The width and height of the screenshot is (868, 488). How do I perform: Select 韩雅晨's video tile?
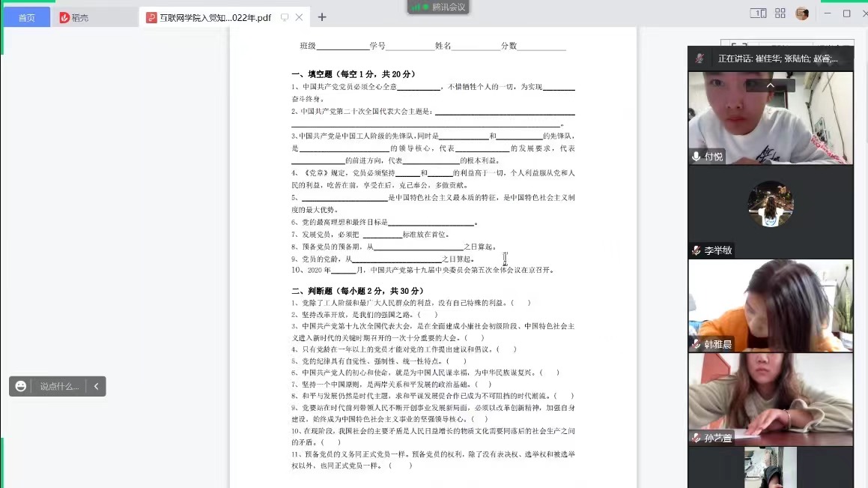pos(771,306)
